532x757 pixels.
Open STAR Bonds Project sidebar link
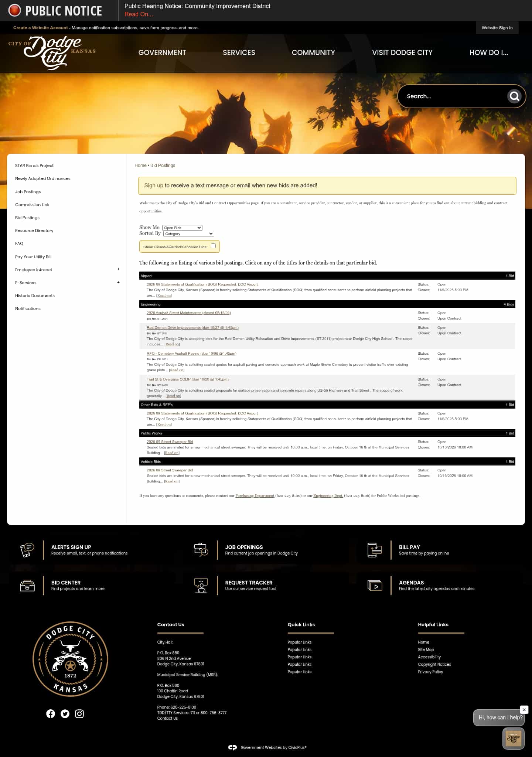[x=34, y=166]
